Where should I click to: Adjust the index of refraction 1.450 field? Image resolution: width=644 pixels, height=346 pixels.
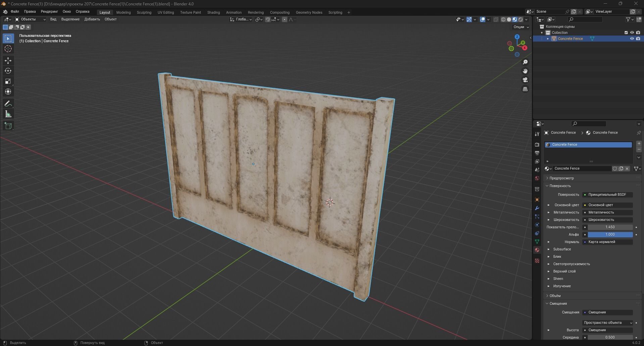(x=610, y=227)
